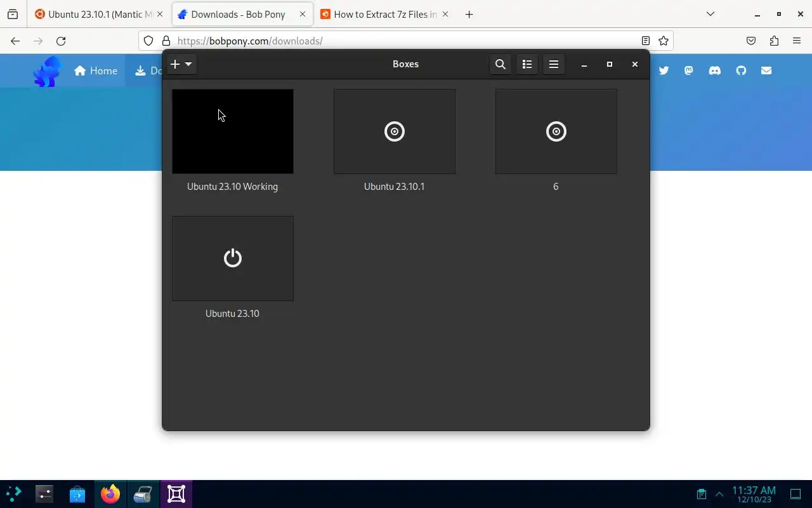Reload the current page

tap(61, 41)
